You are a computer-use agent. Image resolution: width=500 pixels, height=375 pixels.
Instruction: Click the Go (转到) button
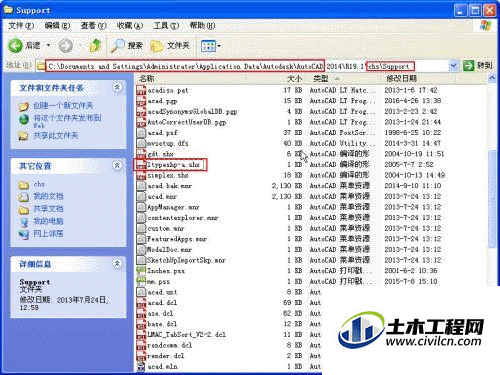(x=477, y=66)
